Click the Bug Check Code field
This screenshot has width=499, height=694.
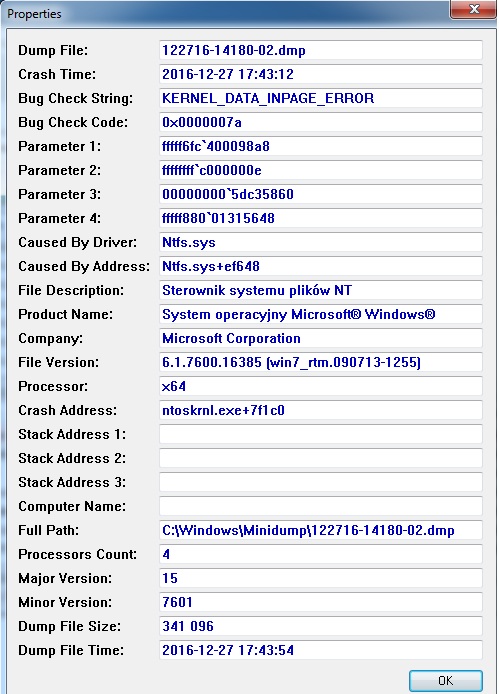[x=321, y=122]
